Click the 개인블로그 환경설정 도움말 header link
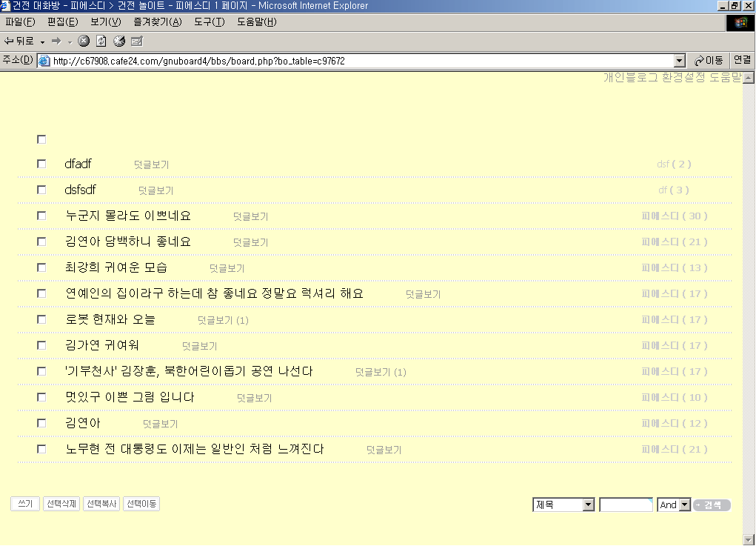 tap(672, 77)
